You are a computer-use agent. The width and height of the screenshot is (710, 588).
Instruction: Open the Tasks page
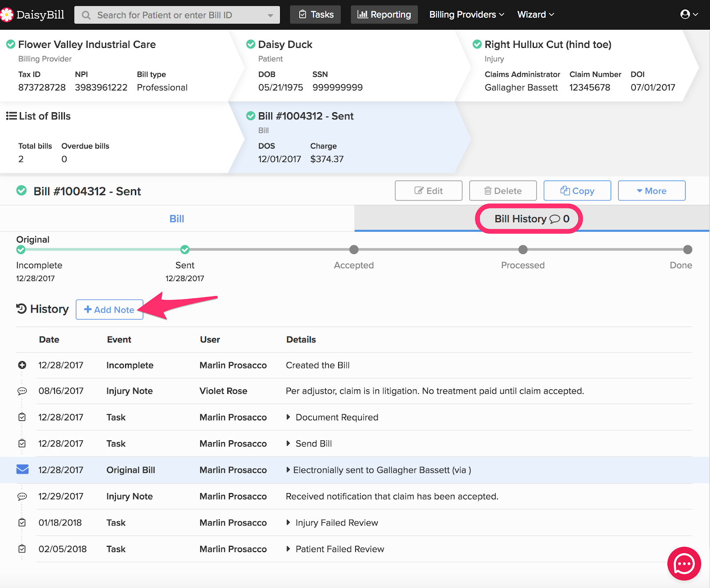tap(316, 15)
